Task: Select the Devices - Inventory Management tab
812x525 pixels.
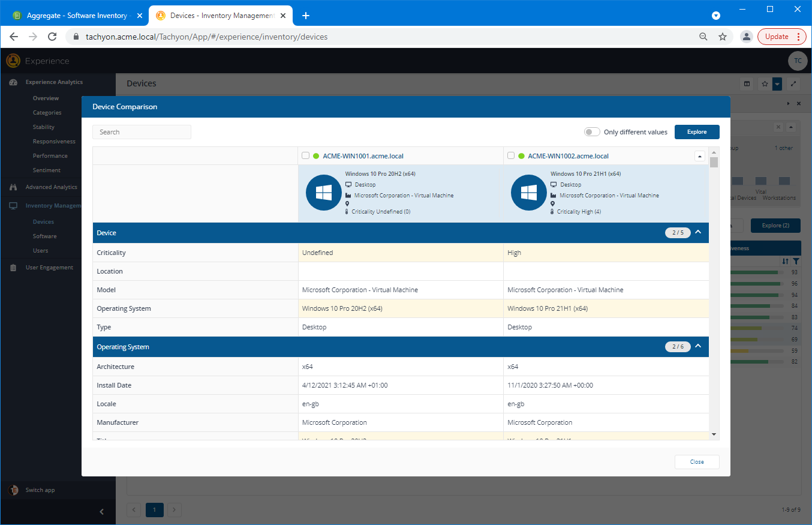Action: (x=221, y=16)
